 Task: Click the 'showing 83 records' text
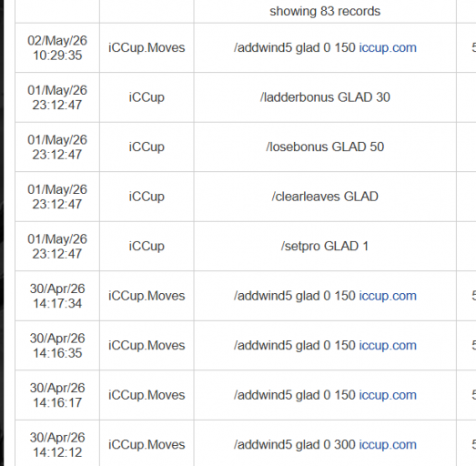pyautogui.click(x=325, y=12)
